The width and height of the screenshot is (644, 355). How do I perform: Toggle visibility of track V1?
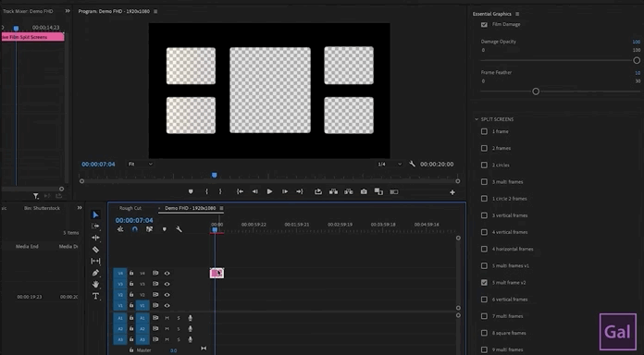click(x=167, y=305)
